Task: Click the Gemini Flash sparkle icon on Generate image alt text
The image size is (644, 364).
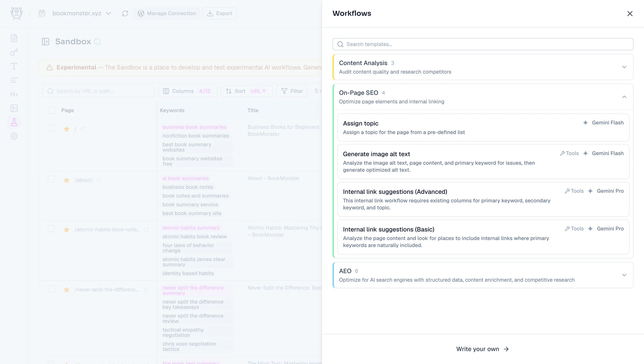Action: click(x=585, y=154)
